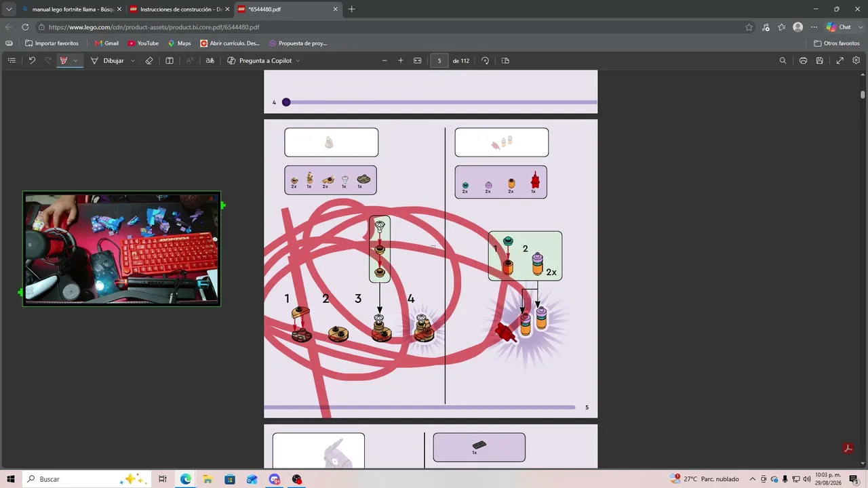Image resolution: width=868 pixels, height=488 pixels.
Task: Open the weather widget showing 27°C
Action: coord(705,479)
